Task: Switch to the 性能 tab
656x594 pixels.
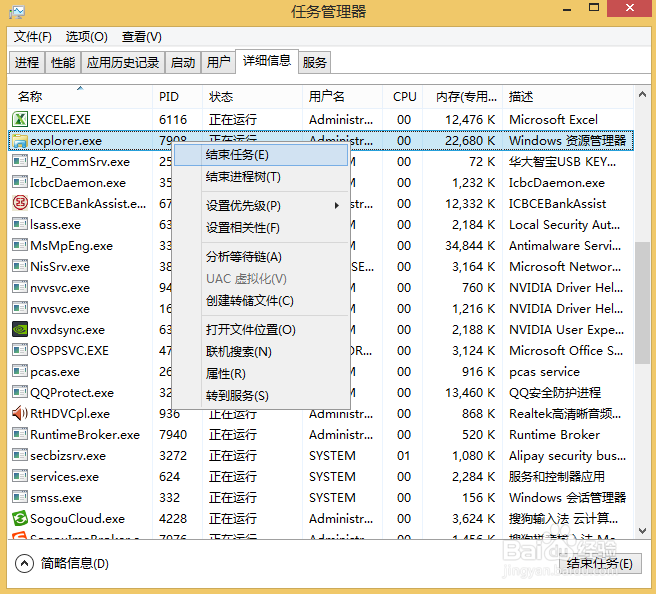Action: point(63,63)
